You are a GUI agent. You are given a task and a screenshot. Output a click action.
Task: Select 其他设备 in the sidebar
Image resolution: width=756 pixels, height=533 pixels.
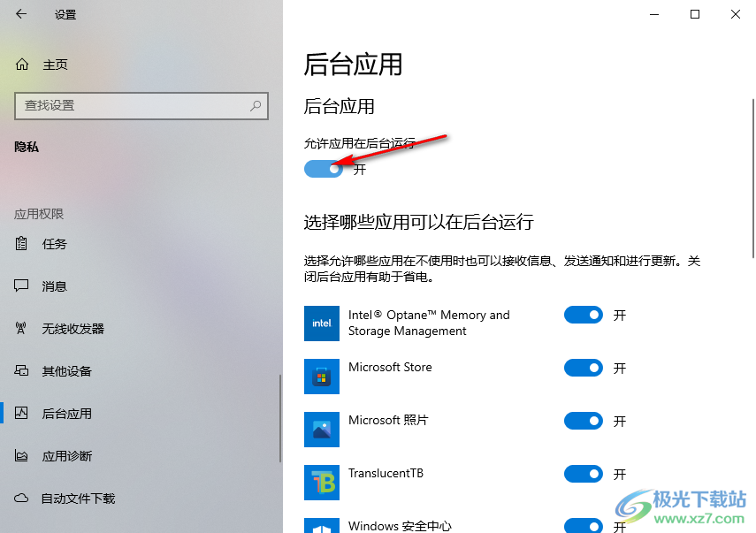pos(67,371)
